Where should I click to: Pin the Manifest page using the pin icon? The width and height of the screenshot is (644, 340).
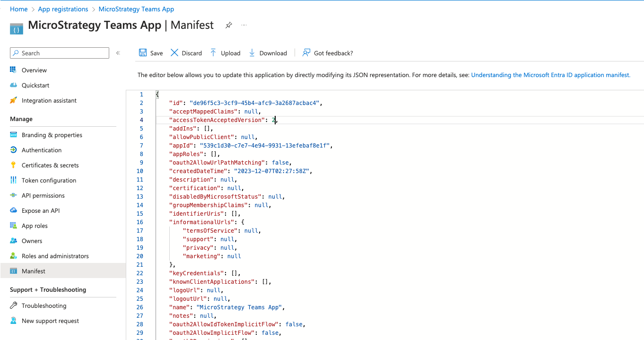point(228,25)
